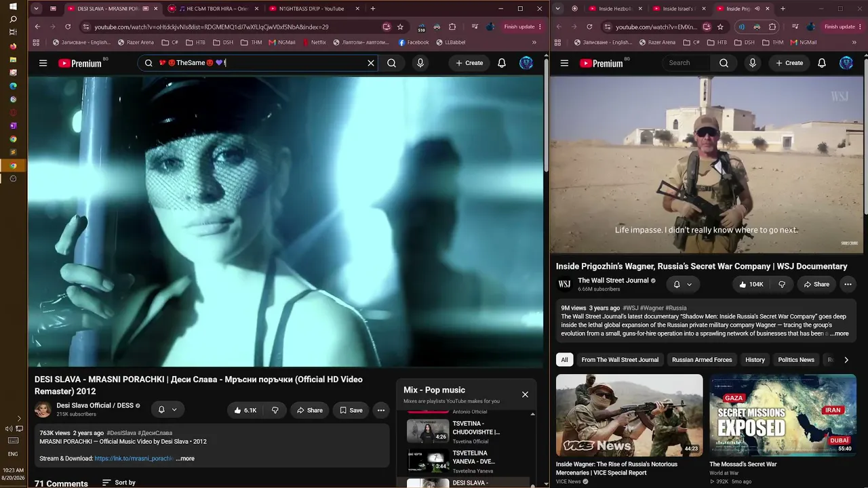
Task: Open Facebook bookmark in left browser
Action: 414,42
